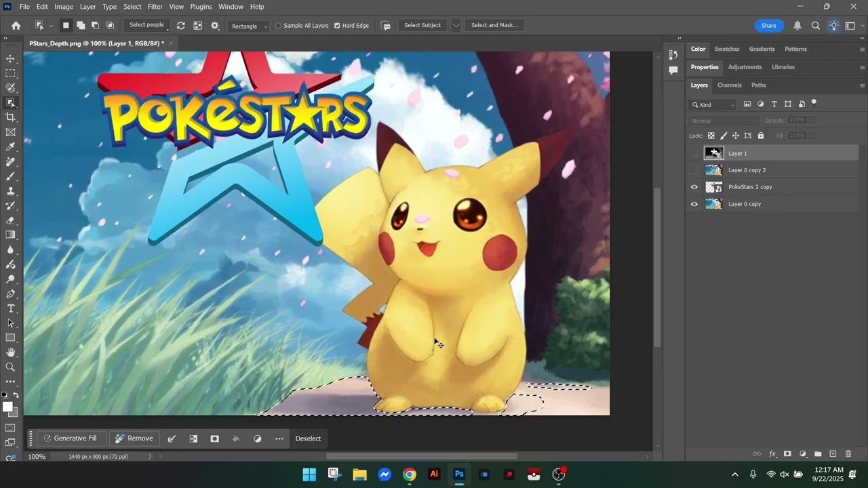Click the create new layer icon
The image size is (868, 488).
[x=833, y=454]
